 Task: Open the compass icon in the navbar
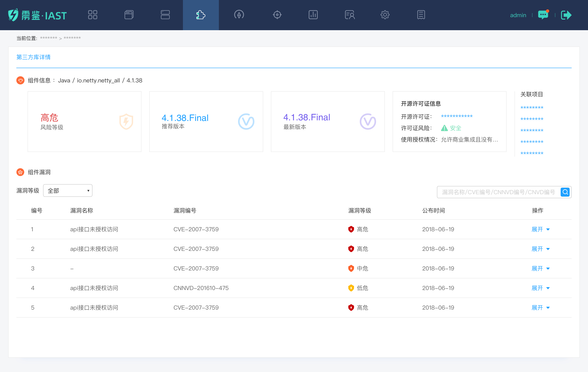pyautogui.click(x=239, y=15)
